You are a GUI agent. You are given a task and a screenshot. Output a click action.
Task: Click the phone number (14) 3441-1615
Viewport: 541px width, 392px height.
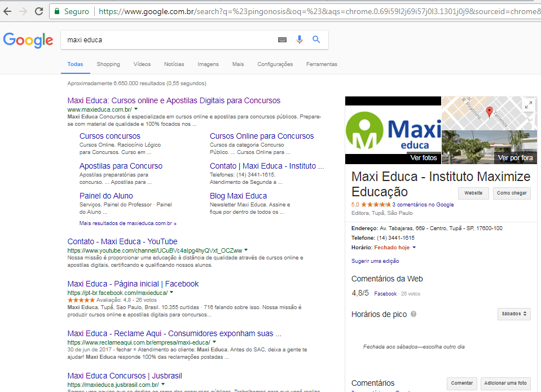point(395,238)
